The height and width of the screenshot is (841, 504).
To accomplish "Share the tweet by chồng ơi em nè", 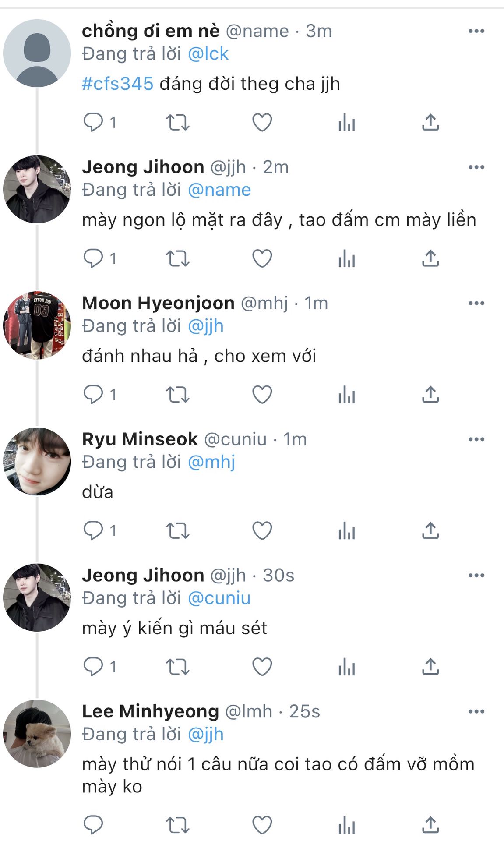I will (430, 122).
